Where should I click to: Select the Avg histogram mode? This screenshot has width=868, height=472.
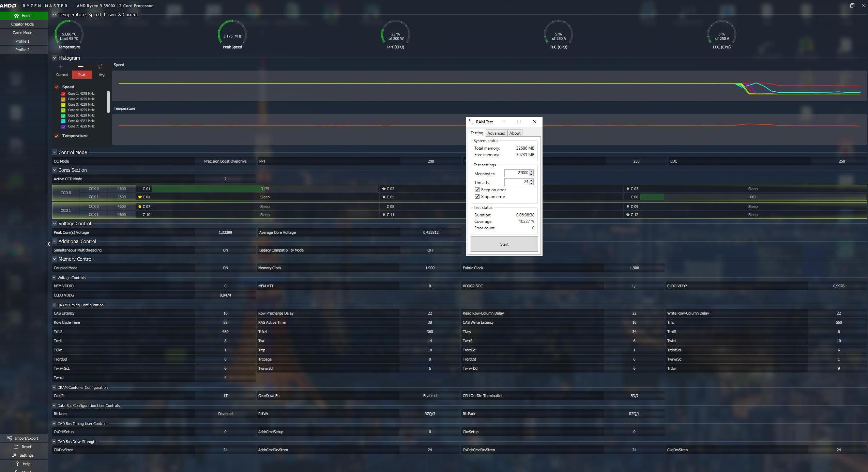coord(102,75)
